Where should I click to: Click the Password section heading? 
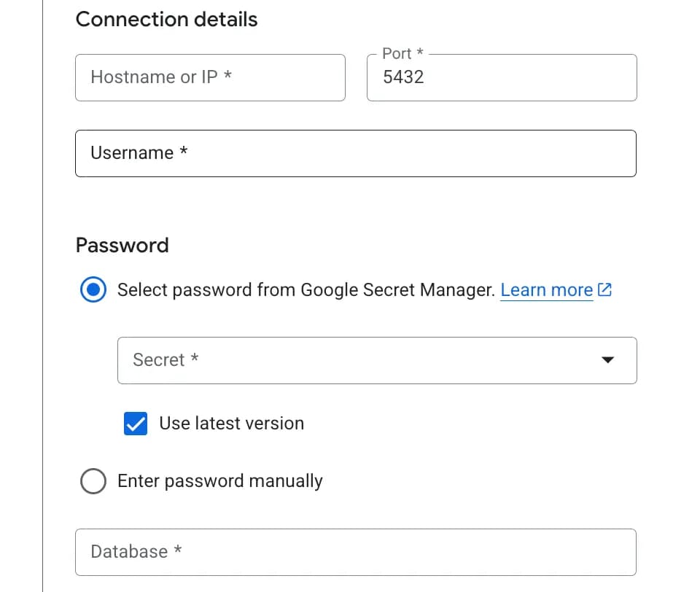(x=122, y=245)
